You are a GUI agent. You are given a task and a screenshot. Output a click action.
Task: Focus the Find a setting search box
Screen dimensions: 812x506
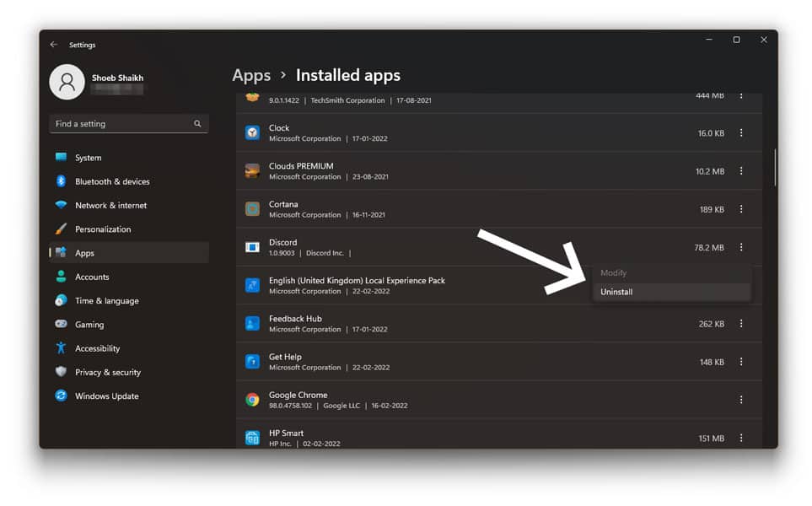tap(129, 124)
